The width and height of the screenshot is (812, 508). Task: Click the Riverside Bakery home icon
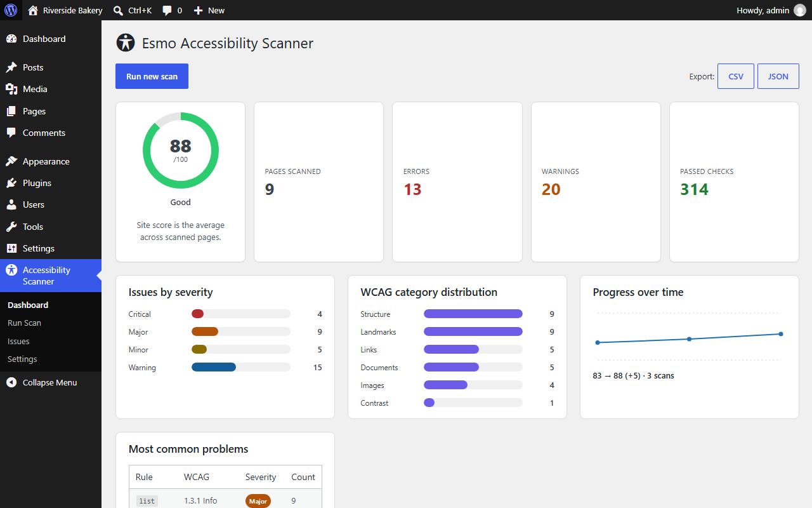coord(34,10)
